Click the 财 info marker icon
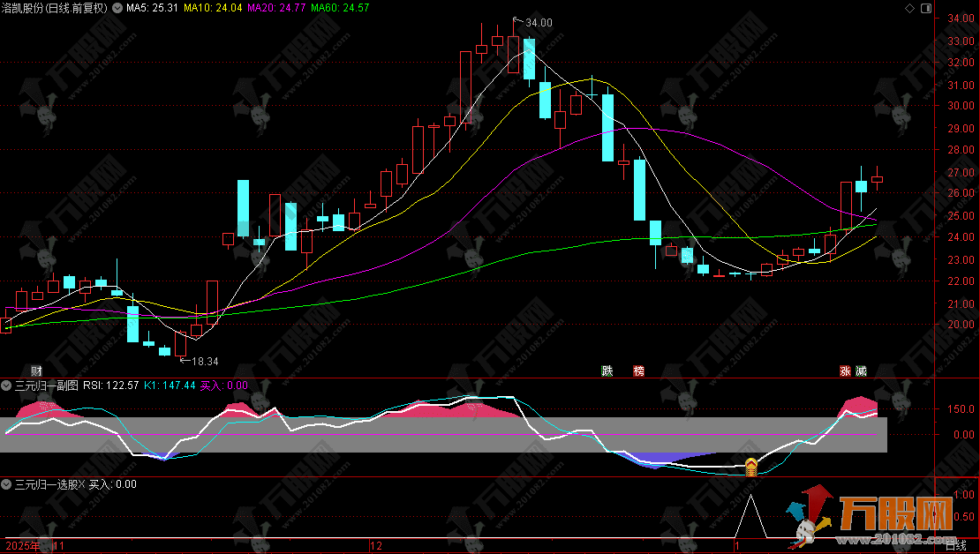The image size is (980, 554). (36, 371)
